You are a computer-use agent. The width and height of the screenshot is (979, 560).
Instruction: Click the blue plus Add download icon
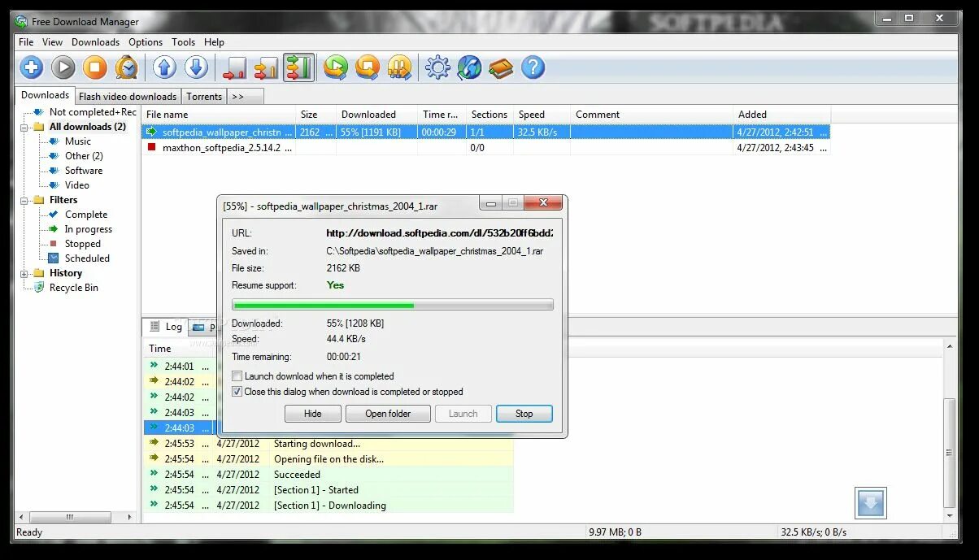pos(32,67)
